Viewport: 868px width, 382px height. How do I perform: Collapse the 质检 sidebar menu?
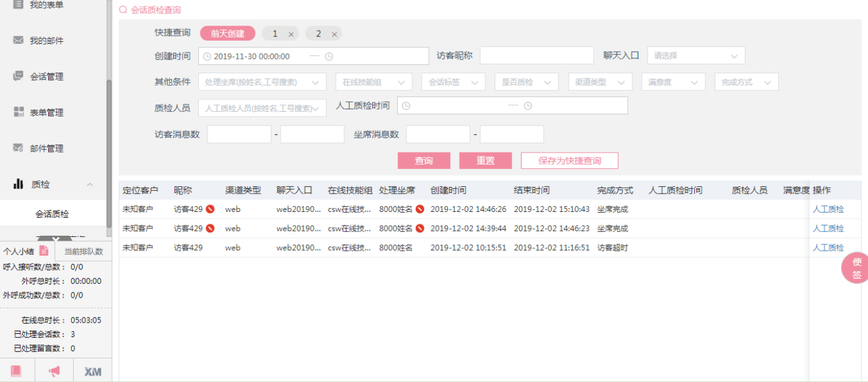(89, 184)
